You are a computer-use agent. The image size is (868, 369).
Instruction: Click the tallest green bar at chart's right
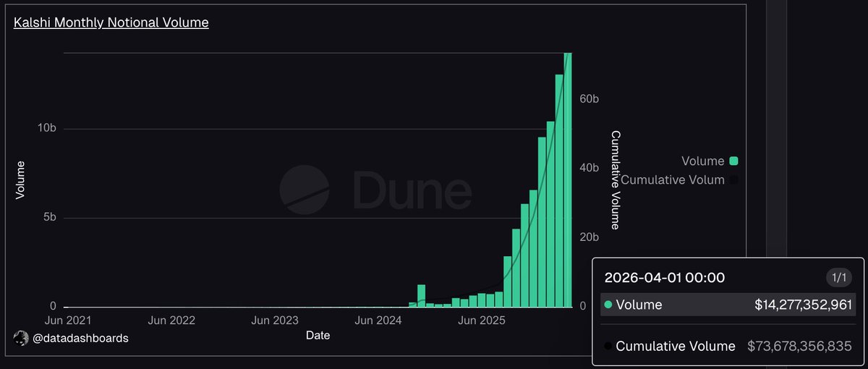click(x=568, y=179)
